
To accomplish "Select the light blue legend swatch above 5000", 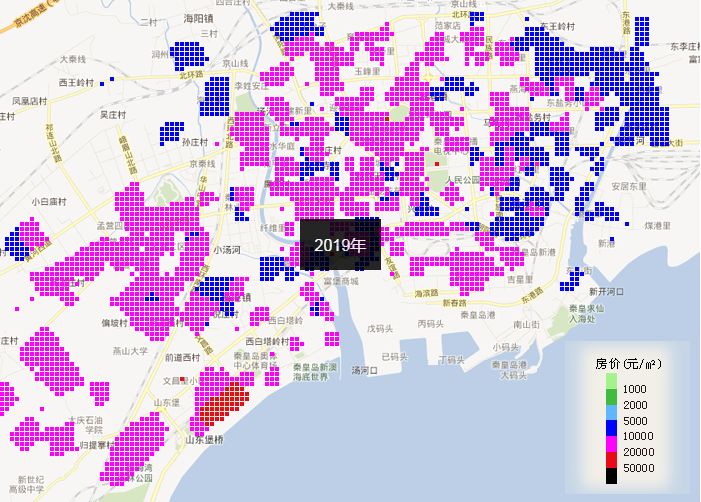I will [x=611, y=413].
